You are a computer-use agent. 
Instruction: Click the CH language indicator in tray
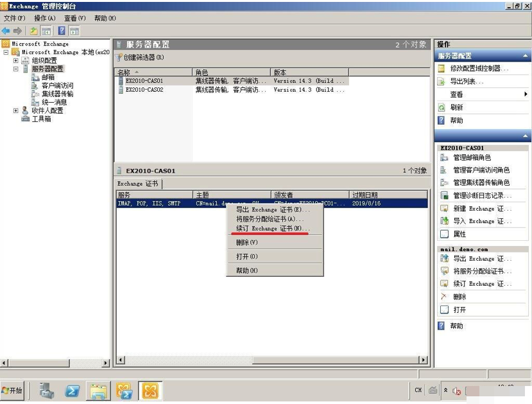(x=418, y=390)
